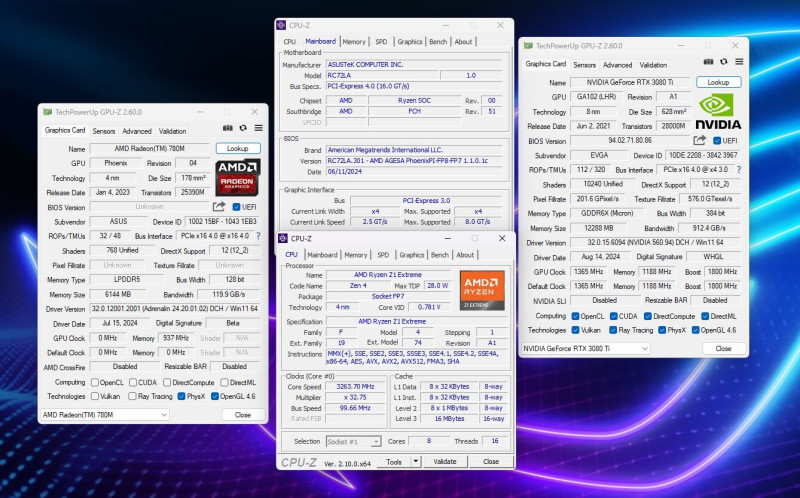This screenshot has height=498, width=800.
Task: Click AMD Radeon Graphics logo
Action: (237, 177)
